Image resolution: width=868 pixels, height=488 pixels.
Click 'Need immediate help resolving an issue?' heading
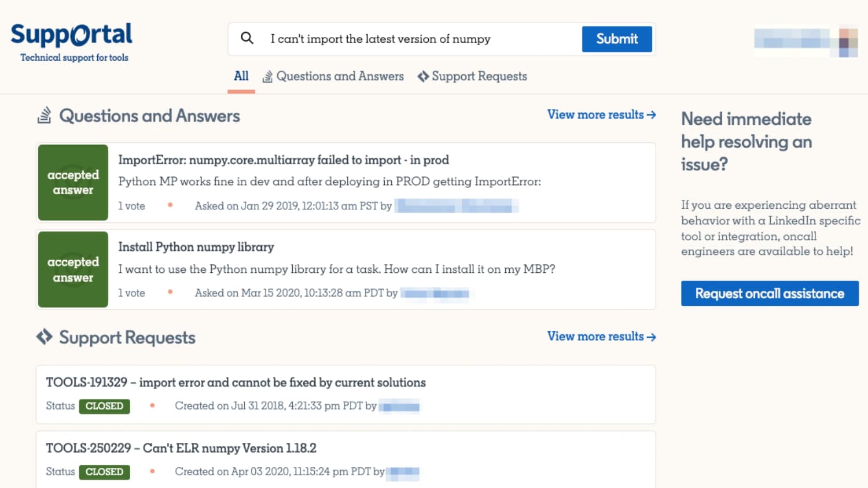point(746,142)
